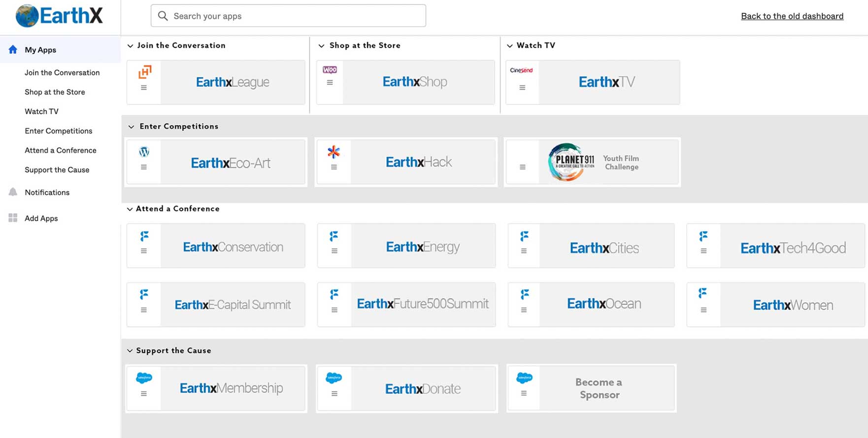Open the hamburger menu on the EarthxFuture500Summit card
The width and height of the screenshot is (868, 438).
pos(334,310)
